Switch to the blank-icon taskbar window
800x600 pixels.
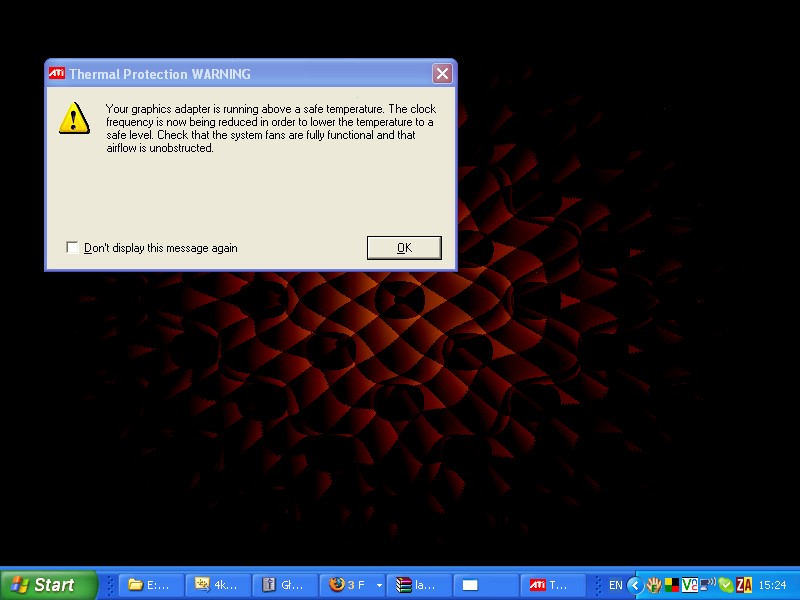487,585
